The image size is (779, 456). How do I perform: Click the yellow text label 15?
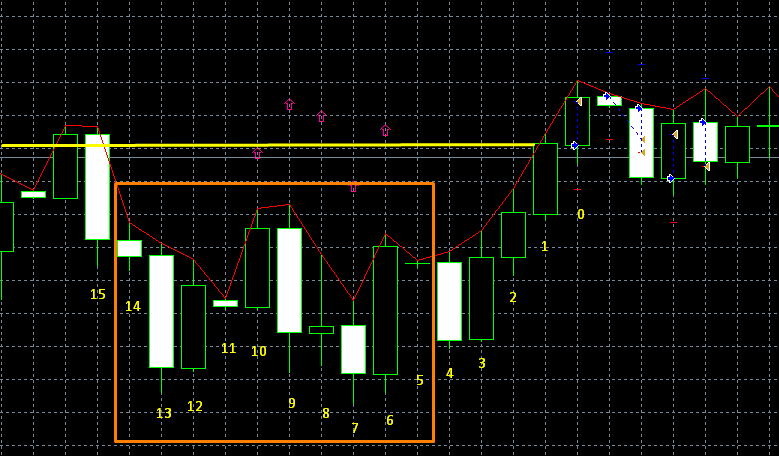98,295
